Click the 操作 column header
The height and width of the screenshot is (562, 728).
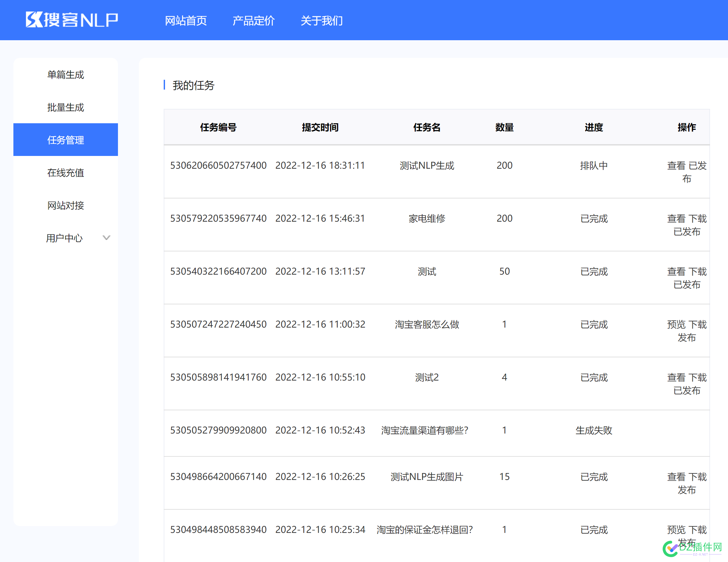click(x=687, y=127)
